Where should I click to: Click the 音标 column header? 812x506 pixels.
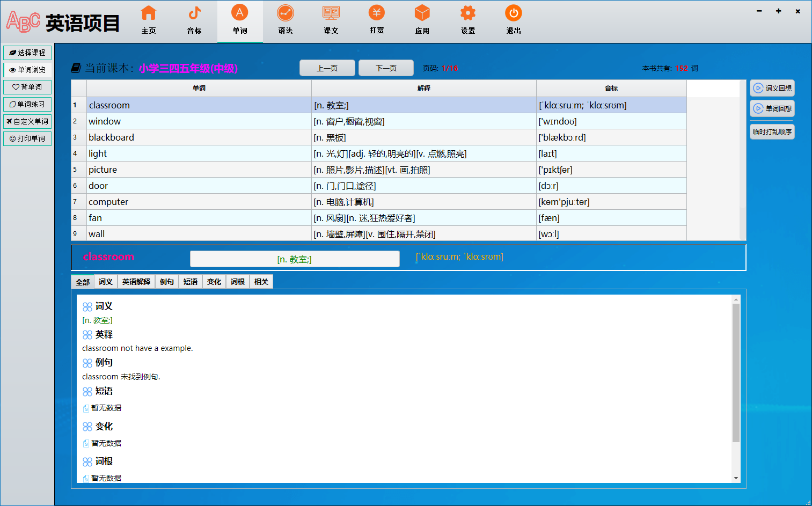[611, 89]
